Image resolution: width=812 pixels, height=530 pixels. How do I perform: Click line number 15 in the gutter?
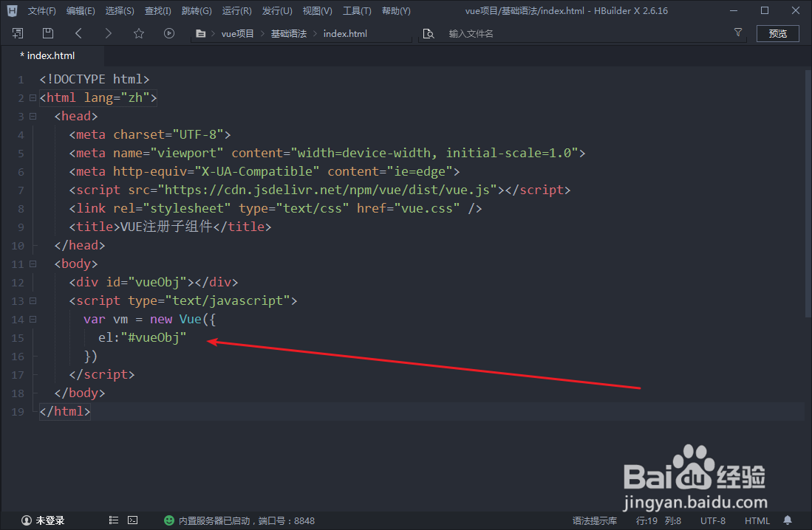pyautogui.click(x=18, y=338)
